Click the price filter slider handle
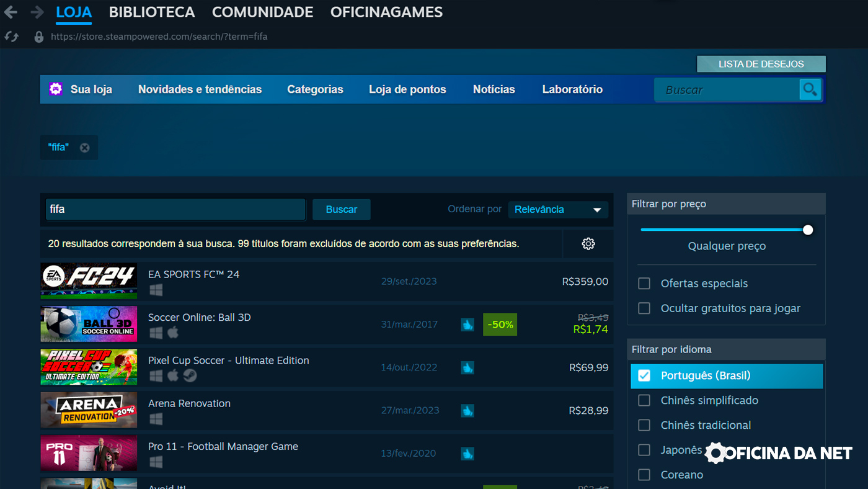This screenshot has width=868, height=489. coord(808,230)
